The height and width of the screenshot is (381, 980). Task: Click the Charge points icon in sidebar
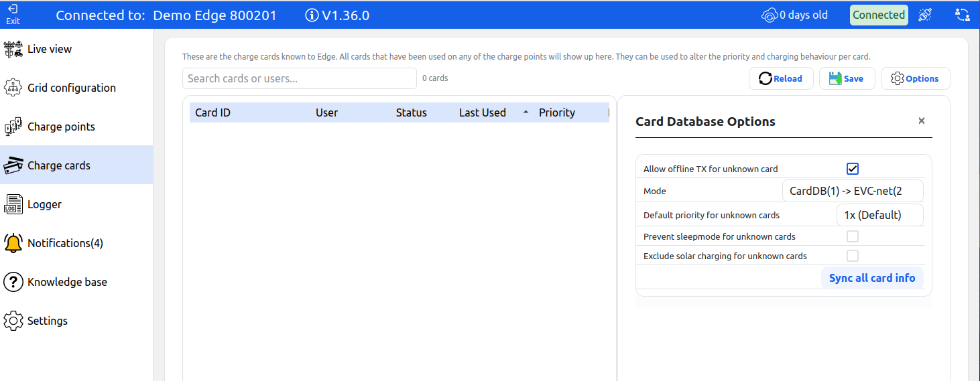click(x=13, y=127)
